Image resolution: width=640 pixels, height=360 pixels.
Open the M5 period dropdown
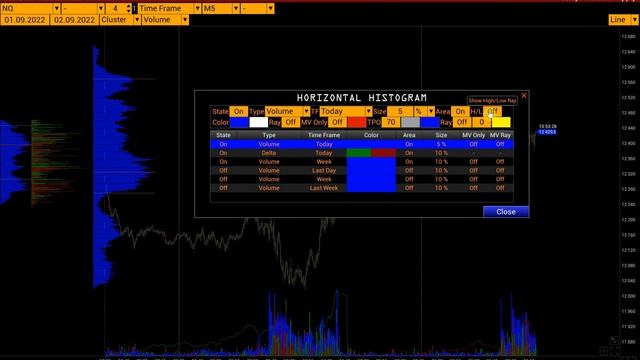(221, 8)
